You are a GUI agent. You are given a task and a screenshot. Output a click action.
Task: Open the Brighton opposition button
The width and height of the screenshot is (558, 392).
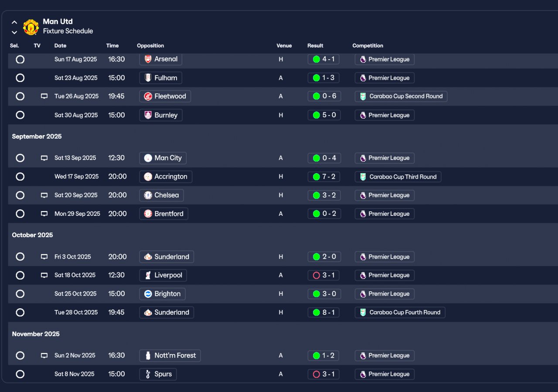163,294
